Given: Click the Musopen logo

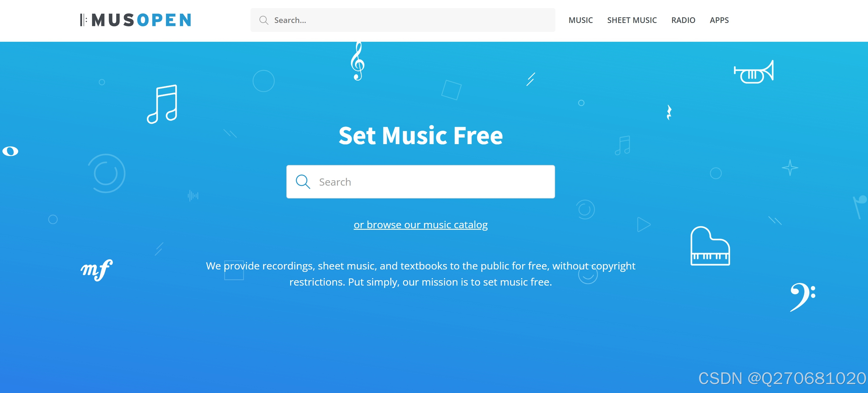Looking at the screenshot, I should click(136, 20).
